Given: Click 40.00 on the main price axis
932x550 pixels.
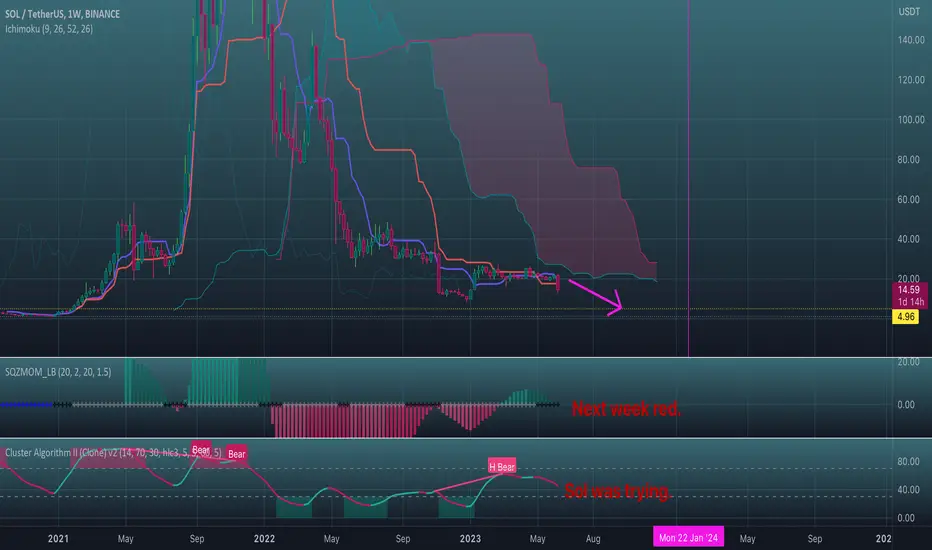Looking at the screenshot, I should 911,239.
